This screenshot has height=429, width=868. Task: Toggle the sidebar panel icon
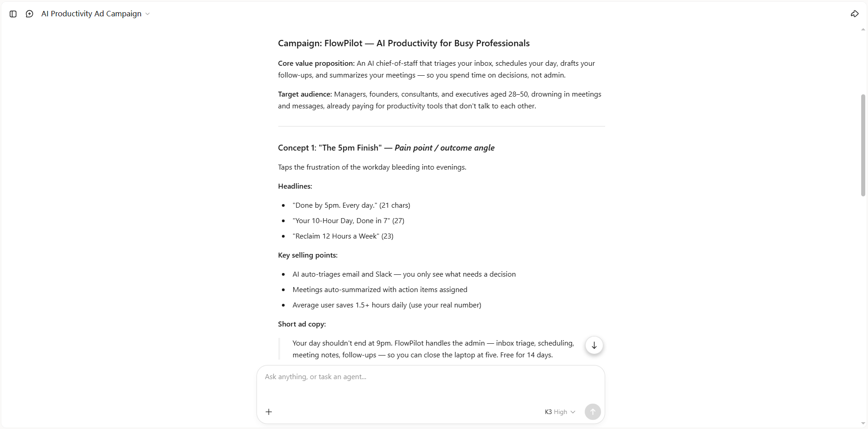coord(13,14)
